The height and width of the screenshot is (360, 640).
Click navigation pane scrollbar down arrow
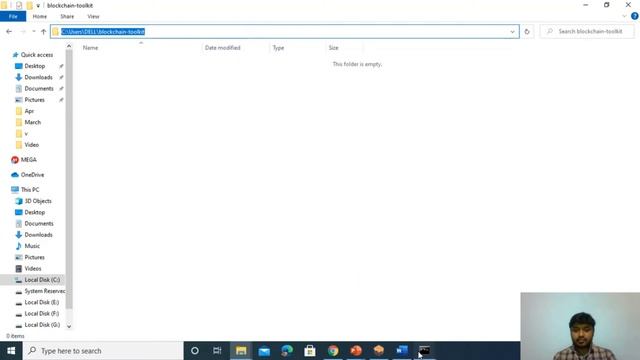(x=69, y=326)
